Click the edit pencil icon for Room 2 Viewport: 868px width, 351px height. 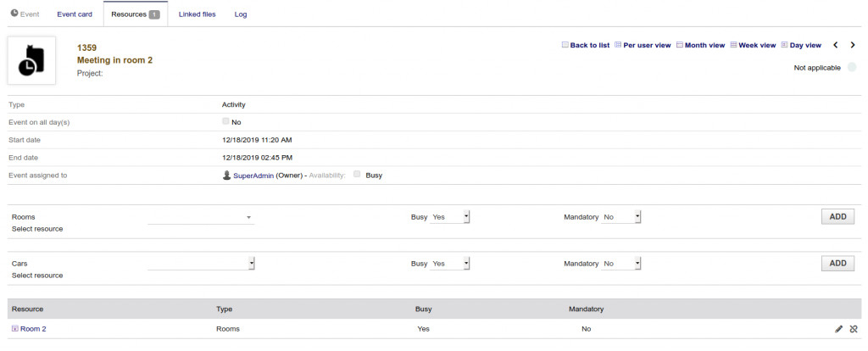coord(838,328)
